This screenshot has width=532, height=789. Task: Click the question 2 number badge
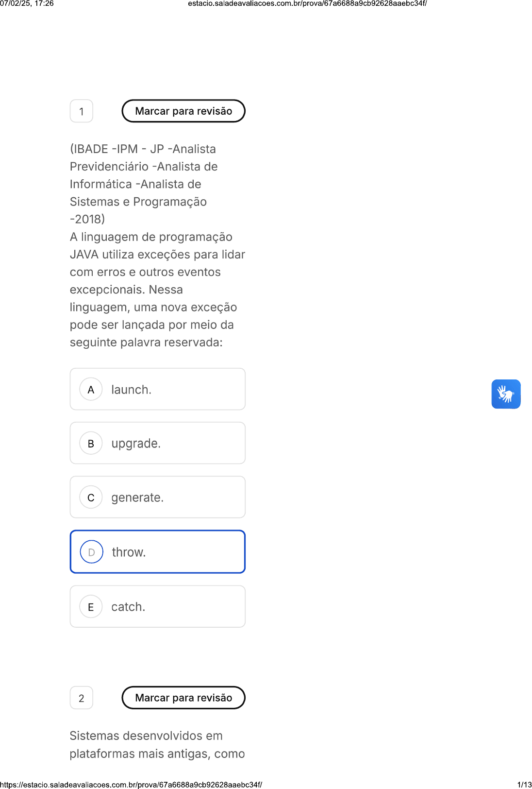point(82,698)
